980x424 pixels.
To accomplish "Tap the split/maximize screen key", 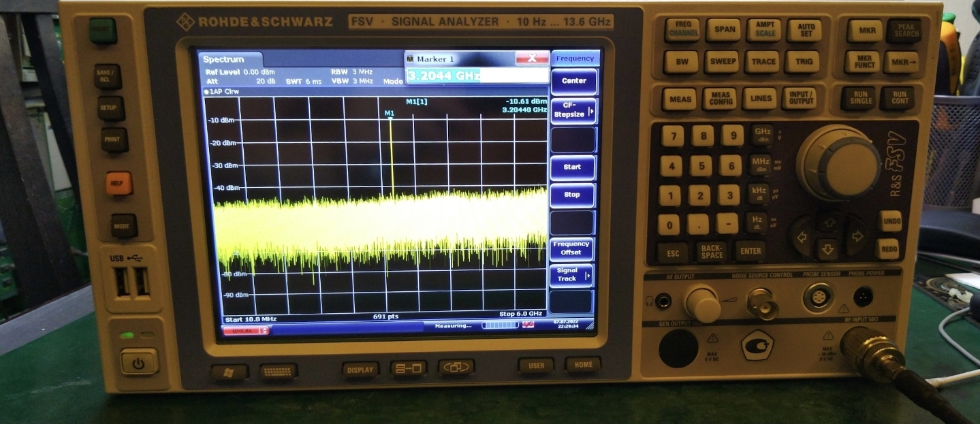I will point(409,368).
